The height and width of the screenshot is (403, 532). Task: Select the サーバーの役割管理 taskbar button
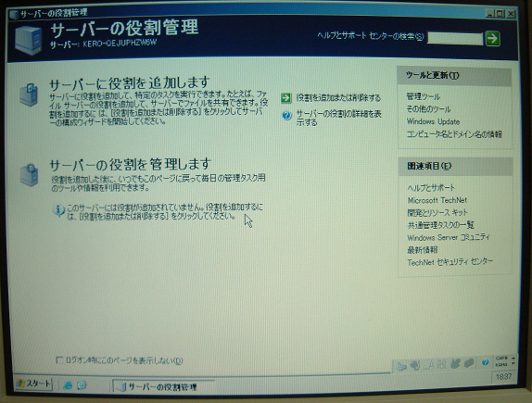163,386
